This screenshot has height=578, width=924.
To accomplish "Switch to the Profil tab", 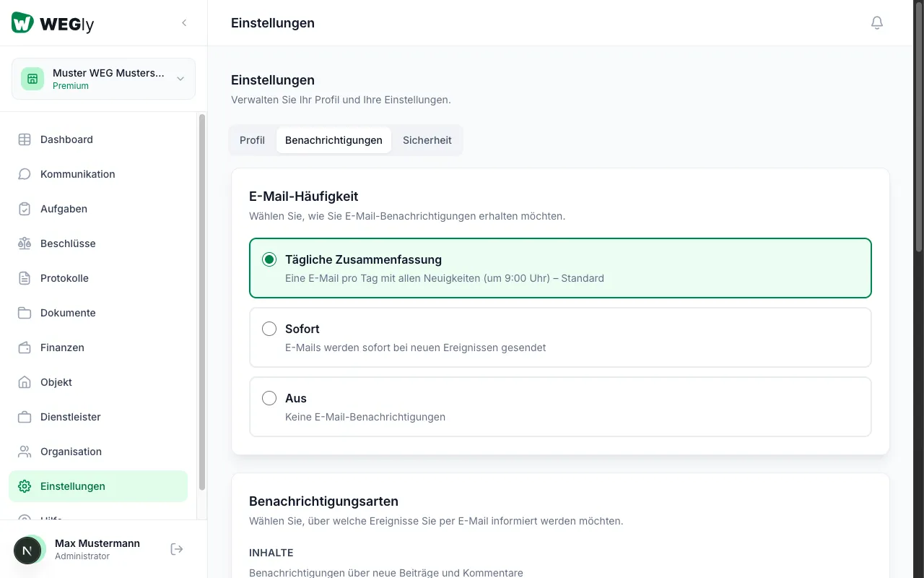I will [252, 140].
